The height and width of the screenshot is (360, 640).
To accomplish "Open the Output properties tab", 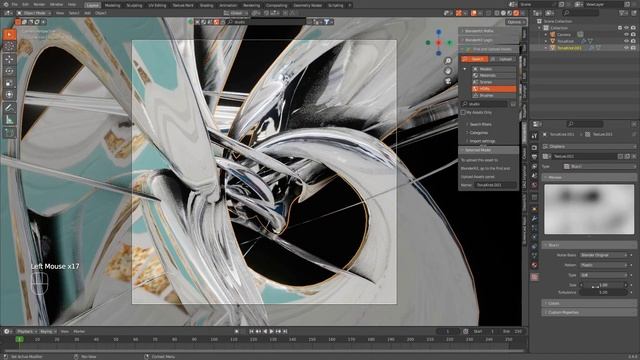I will 534,157.
